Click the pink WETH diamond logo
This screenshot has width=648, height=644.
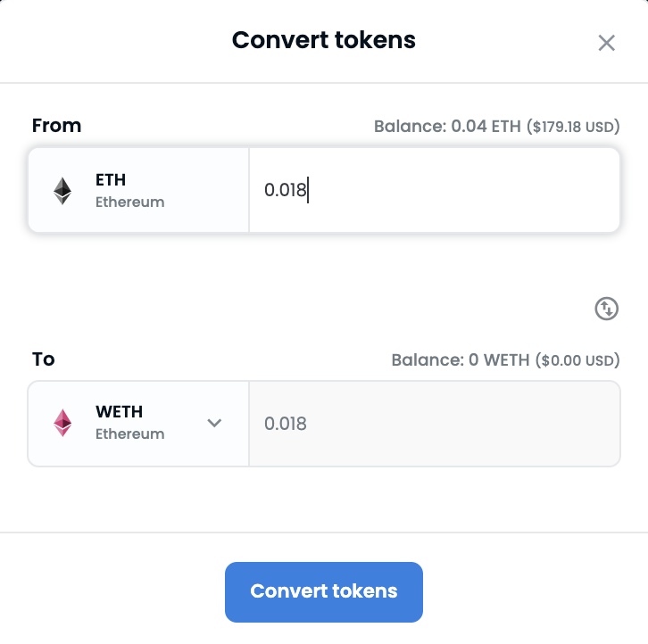pyautogui.click(x=62, y=423)
